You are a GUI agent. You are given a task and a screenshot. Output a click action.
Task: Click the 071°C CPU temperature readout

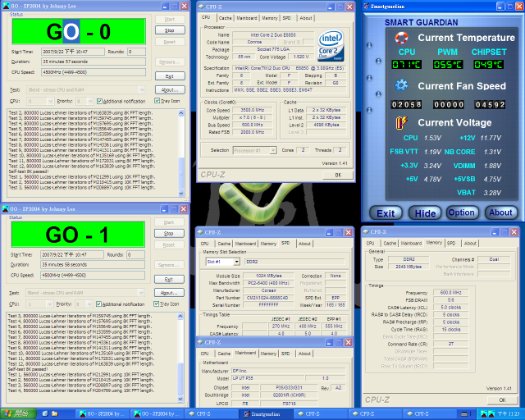[407, 64]
